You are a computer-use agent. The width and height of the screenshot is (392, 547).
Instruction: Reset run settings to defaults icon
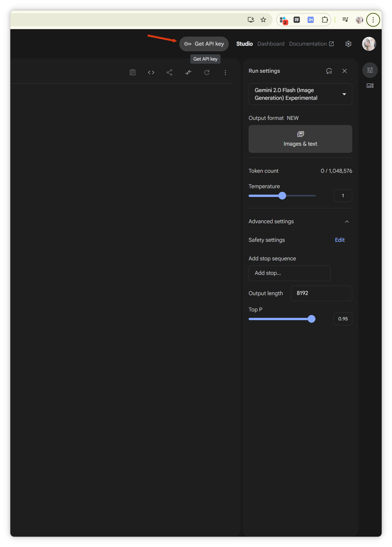click(329, 71)
